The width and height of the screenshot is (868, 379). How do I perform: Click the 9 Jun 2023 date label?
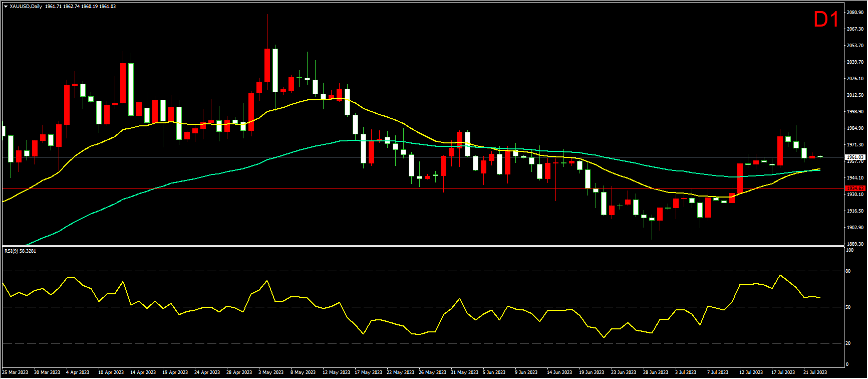(x=526, y=372)
